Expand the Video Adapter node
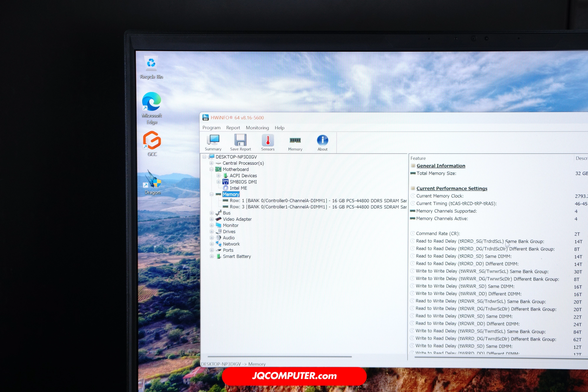 (x=212, y=219)
